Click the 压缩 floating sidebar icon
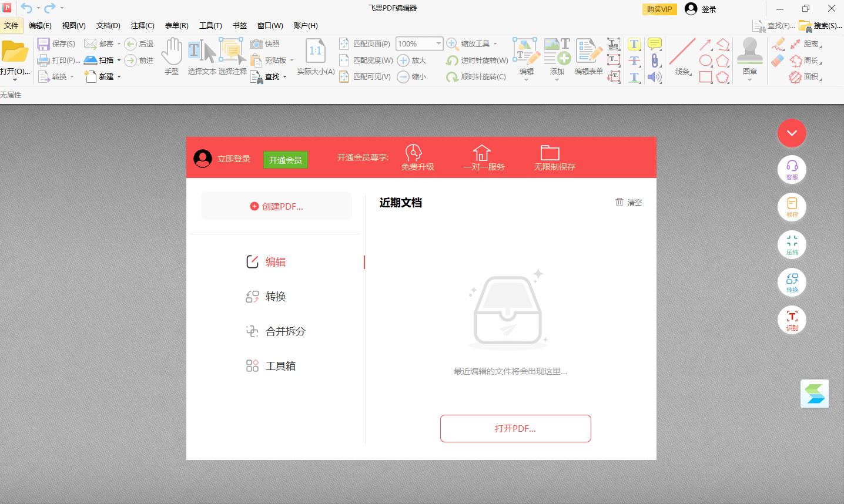Screen dimensions: 844x504 pyautogui.click(x=792, y=244)
